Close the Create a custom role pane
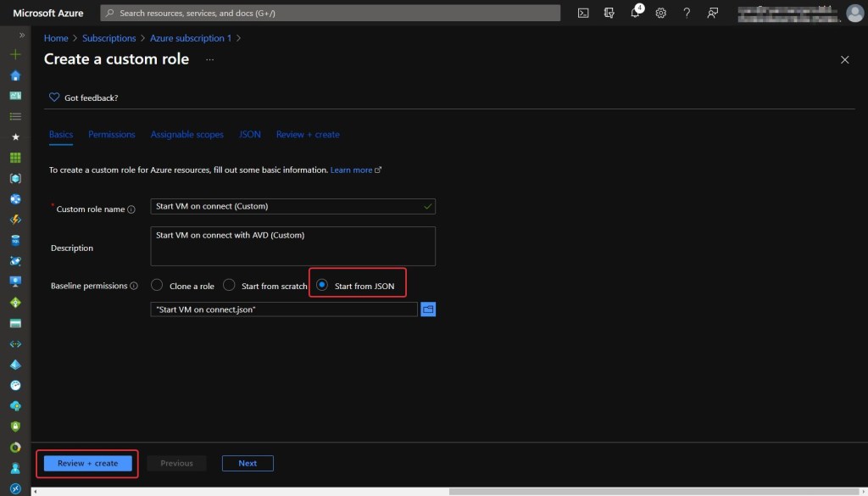The image size is (868, 496). click(845, 59)
